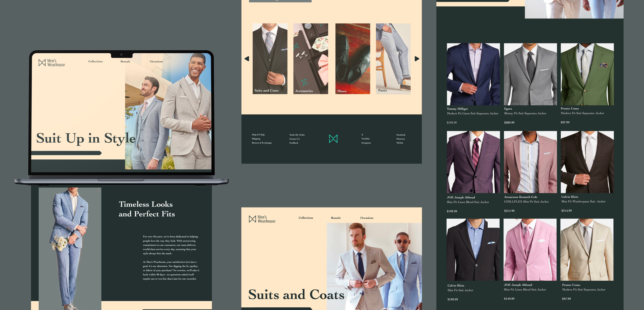This screenshot has height=310, width=644.
Task: Open the Instagram link in the footer
Action: click(x=366, y=143)
